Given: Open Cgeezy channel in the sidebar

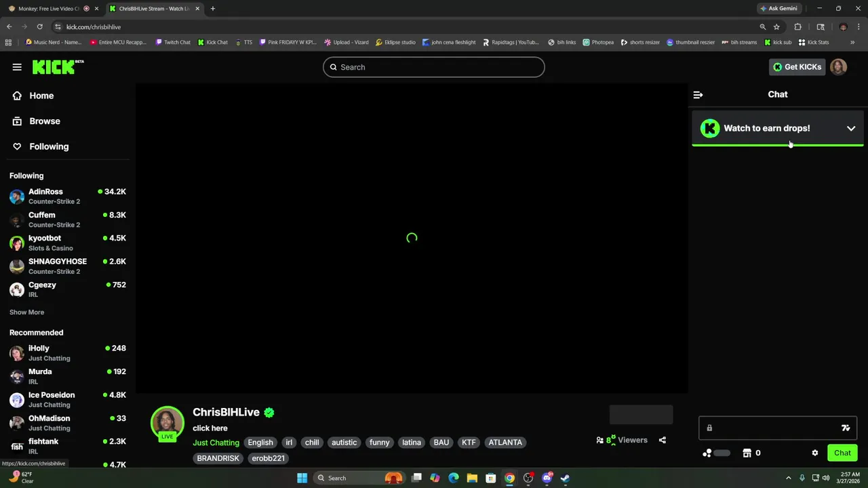Looking at the screenshot, I should click(x=68, y=289).
